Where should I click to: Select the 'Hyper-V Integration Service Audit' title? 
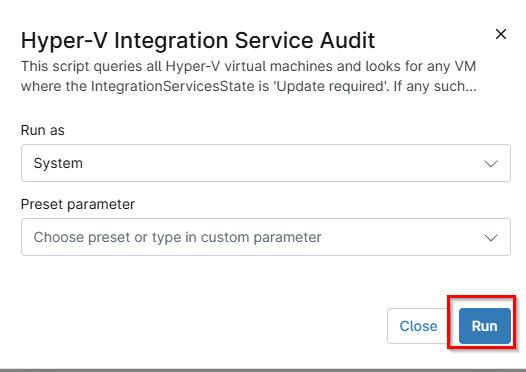point(198,41)
